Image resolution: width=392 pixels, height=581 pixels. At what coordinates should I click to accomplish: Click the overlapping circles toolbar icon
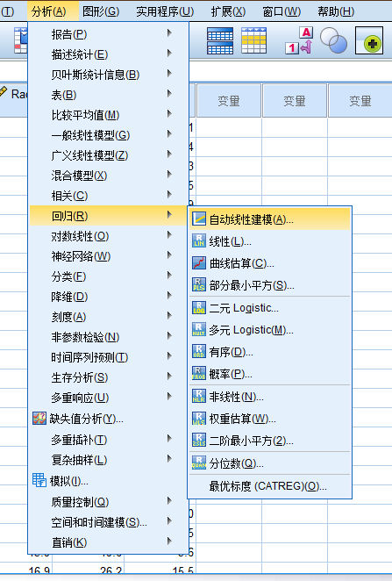333,40
